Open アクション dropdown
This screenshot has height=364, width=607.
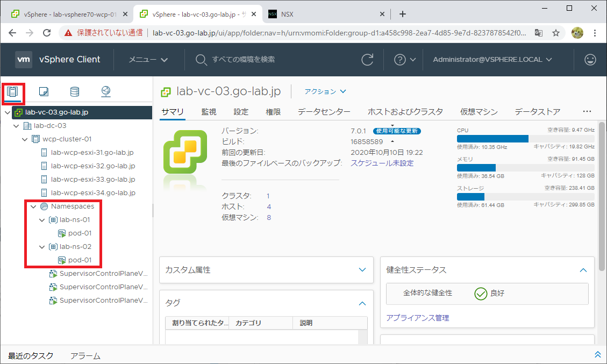click(x=325, y=91)
